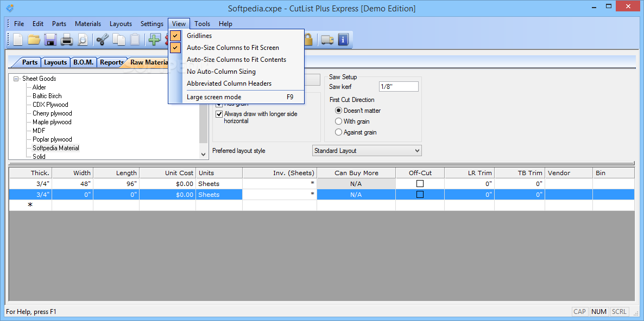Click the delivery truck toolbar icon

click(x=327, y=40)
